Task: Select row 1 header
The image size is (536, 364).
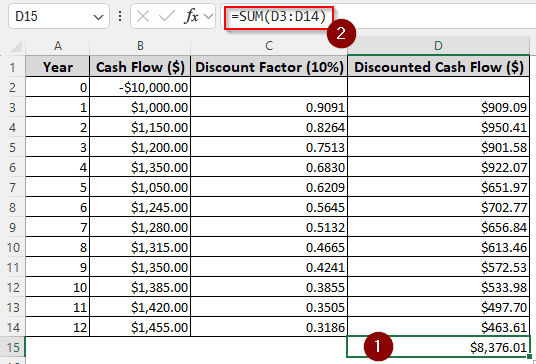Action: click(x=13, y=67)
